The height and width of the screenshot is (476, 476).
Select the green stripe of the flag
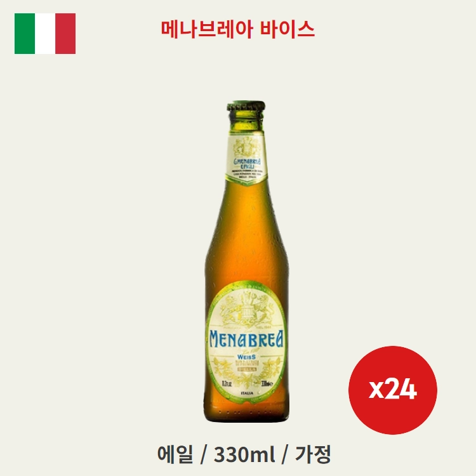(x=25, y=34)
